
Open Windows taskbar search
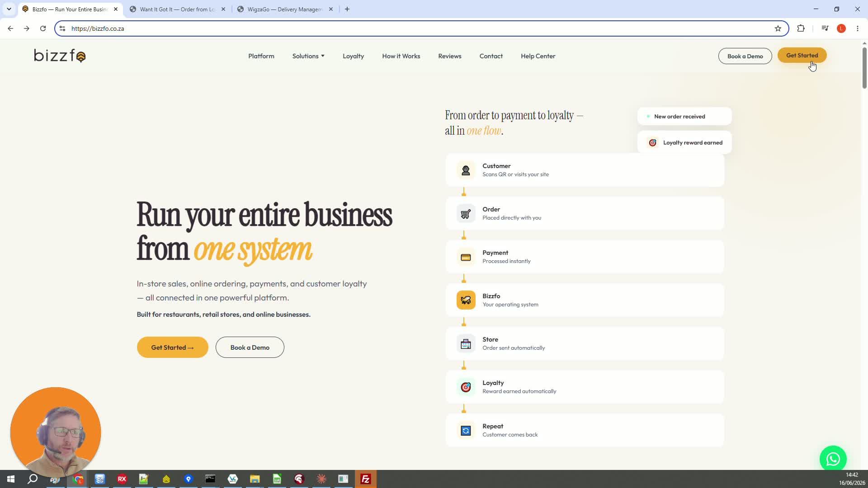click(x=33, y=479)
